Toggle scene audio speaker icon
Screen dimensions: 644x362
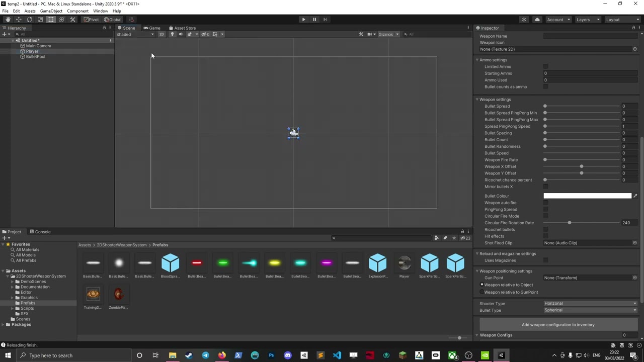point(181,34)
